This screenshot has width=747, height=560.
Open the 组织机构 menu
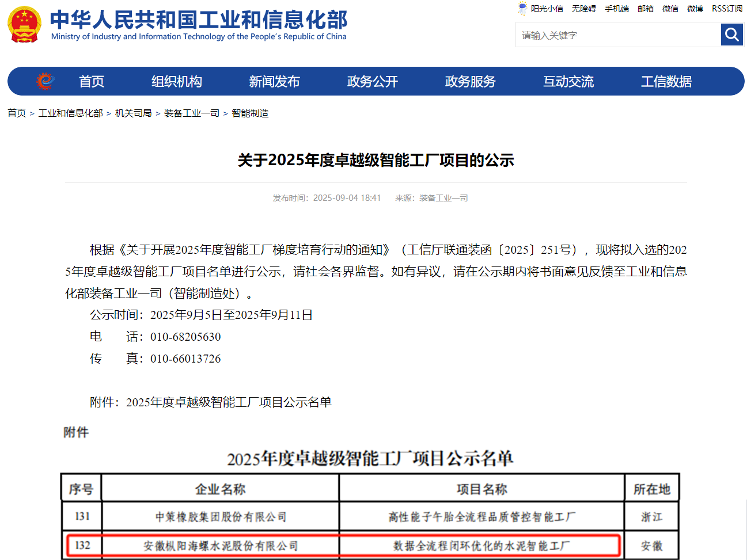(x=176, y=82)
